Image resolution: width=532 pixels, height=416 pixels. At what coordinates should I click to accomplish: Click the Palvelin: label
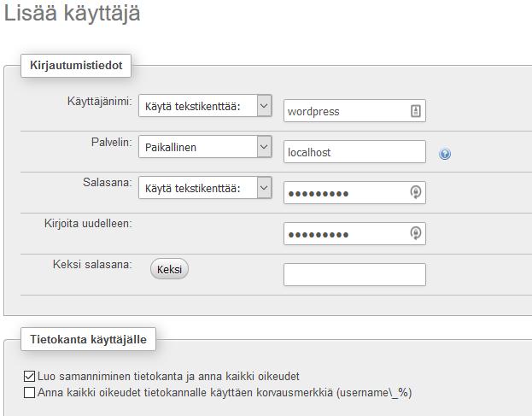click(x=112, y=142)
